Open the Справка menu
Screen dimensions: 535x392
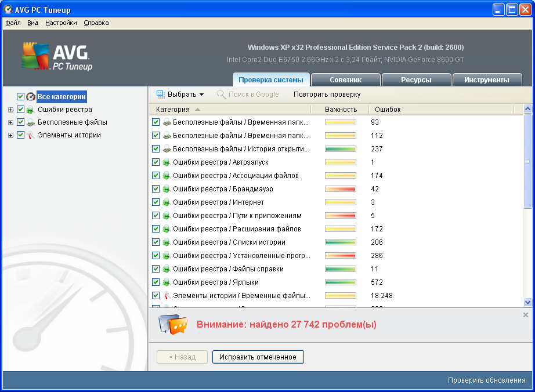coord(96,23)
